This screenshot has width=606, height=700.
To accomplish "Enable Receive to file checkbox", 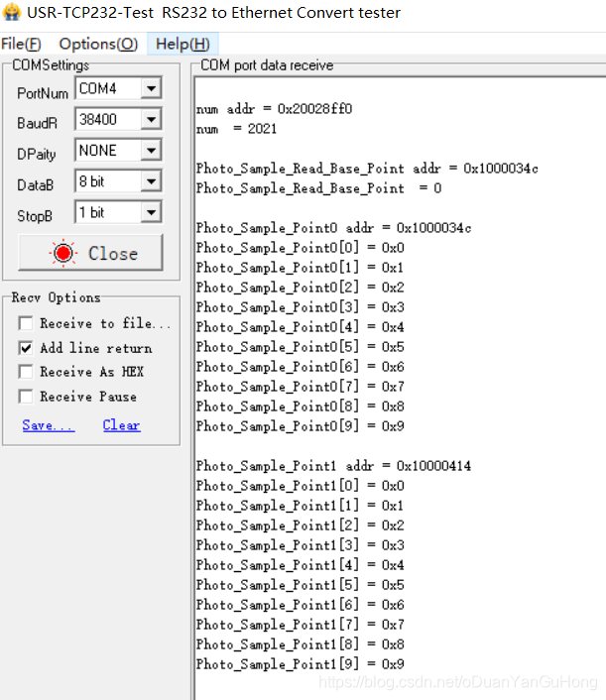I will (26, 323).
